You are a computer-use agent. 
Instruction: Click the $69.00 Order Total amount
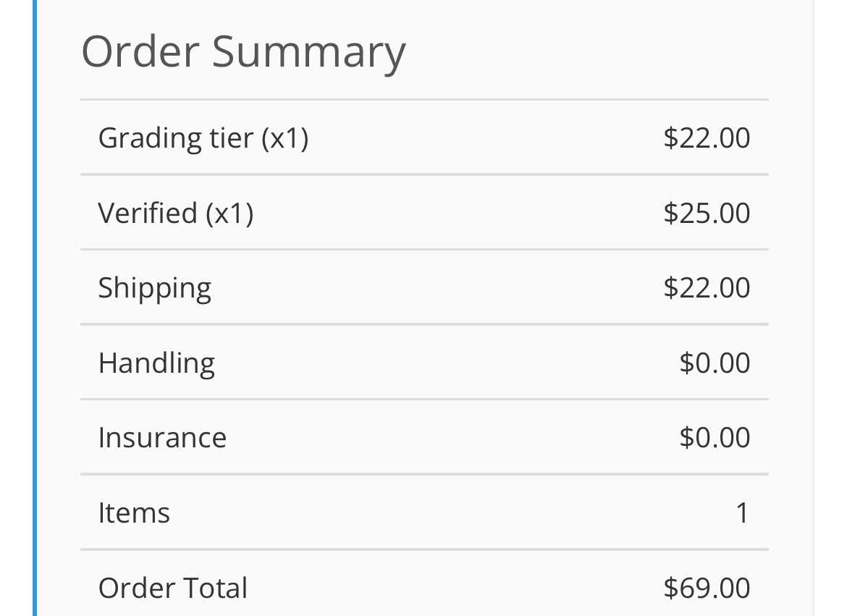(707, 588)
